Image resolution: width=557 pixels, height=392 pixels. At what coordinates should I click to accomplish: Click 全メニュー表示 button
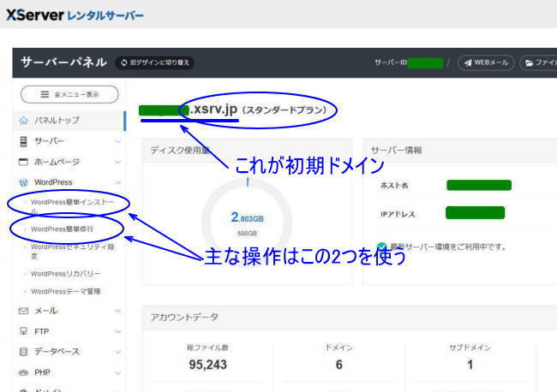click(69, 94)
